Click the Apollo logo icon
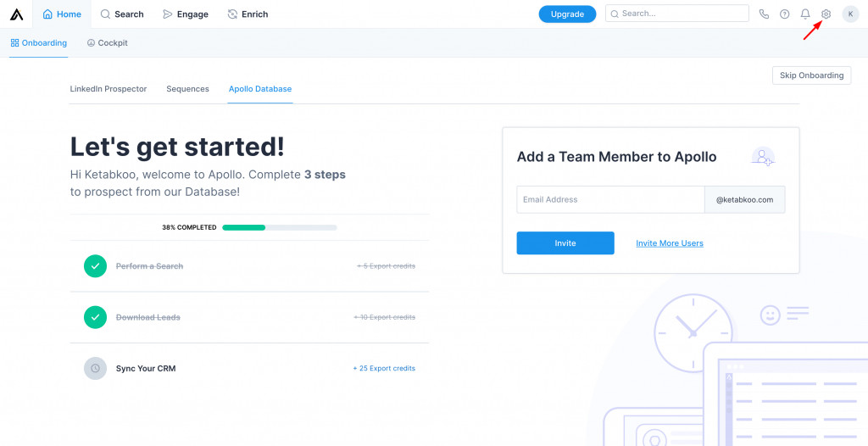The width and height of the screenshot is (868, 446). point(17,14)
